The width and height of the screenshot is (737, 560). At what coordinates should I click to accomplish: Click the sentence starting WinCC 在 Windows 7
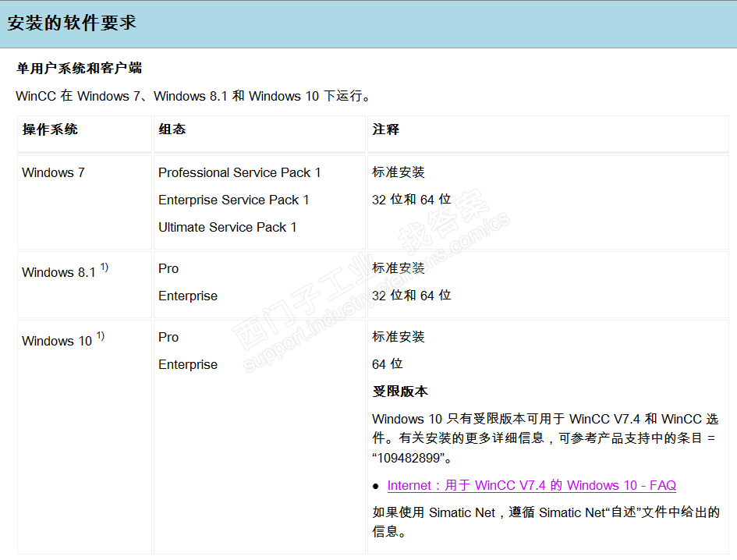[x=194, y=96]
